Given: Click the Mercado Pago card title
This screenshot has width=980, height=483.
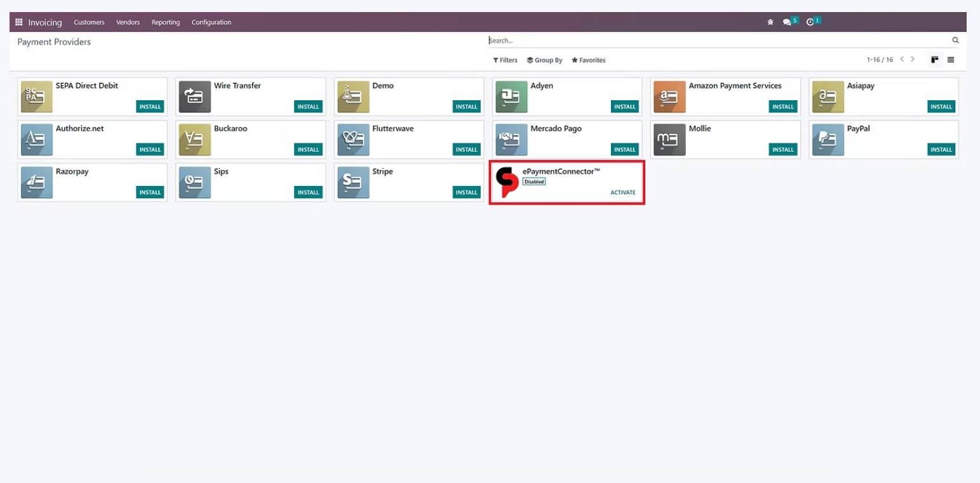Looking at the screenshot, I should [556, 128].
